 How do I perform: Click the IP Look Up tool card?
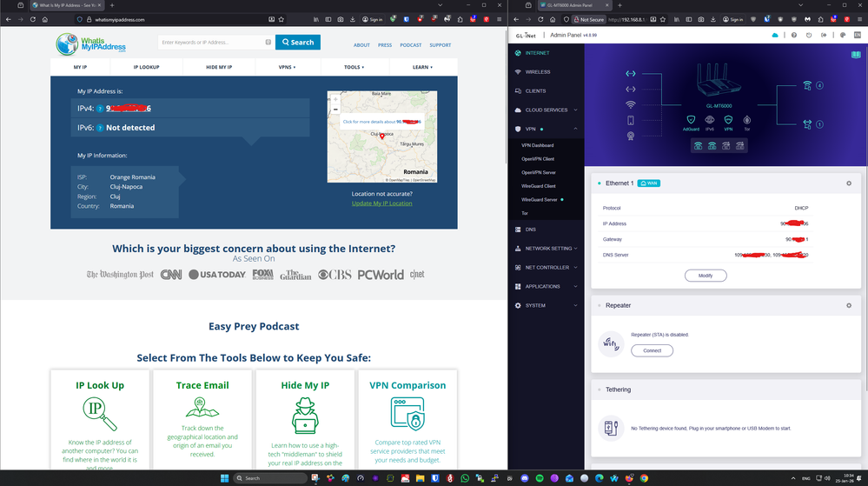(x=100, y=420)
